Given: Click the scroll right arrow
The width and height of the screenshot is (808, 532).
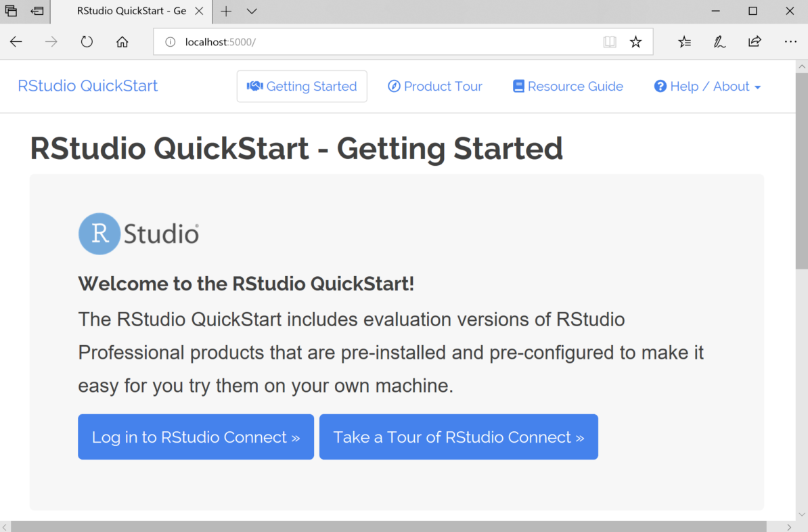Looking at the screenshot, I should point(790,527).
